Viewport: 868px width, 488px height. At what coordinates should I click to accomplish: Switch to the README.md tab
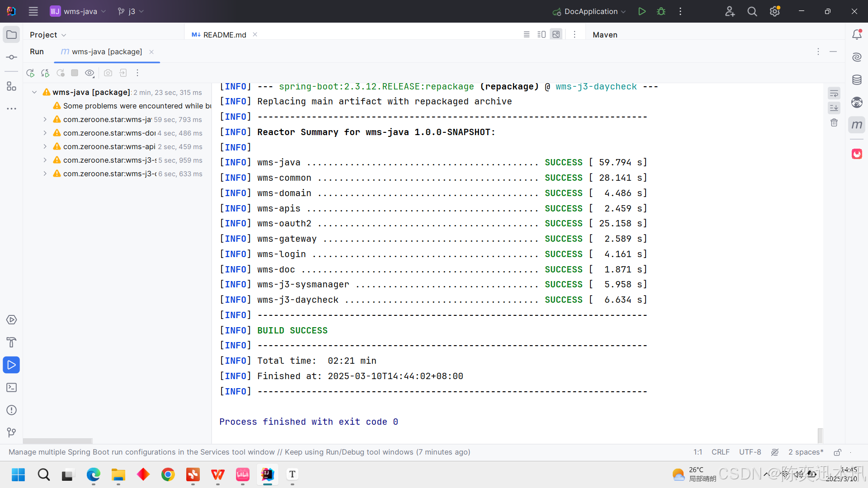coord(224,35)
